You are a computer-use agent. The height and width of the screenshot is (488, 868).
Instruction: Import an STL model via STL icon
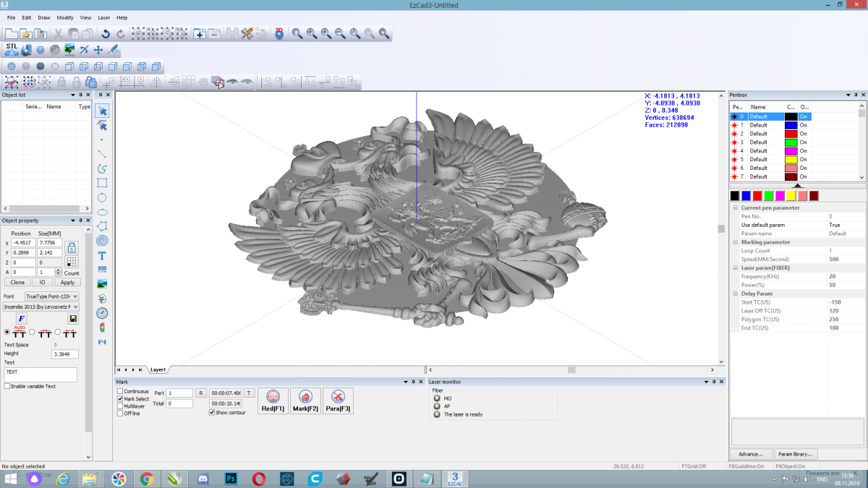(12, 49)
